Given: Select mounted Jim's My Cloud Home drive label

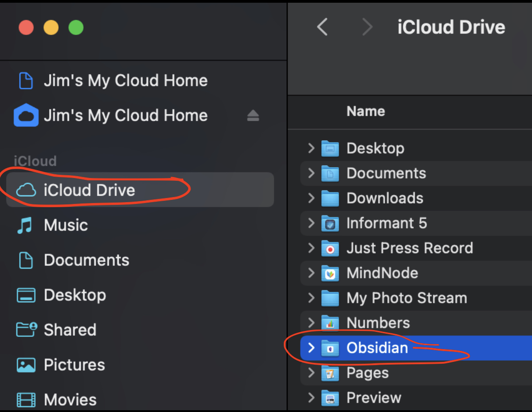Looking at the screenshot, I should 126,116.
